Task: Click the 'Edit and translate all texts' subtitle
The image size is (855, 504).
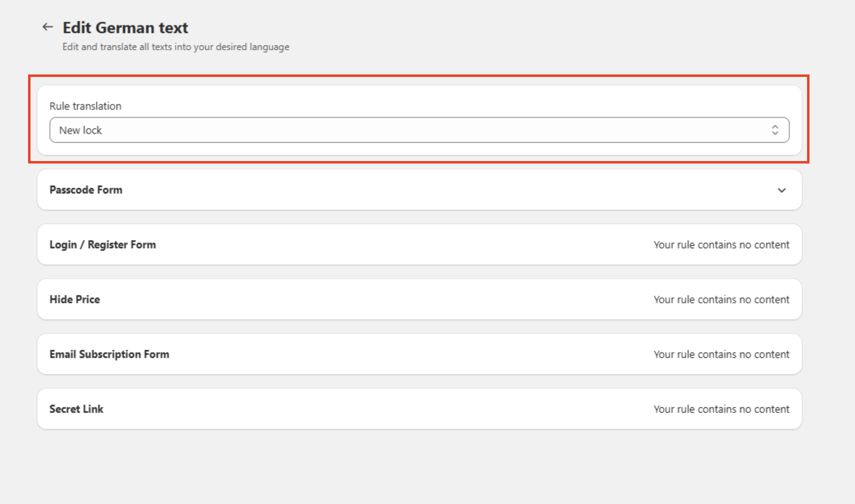Action: pyautogui.click(x=176, y=47)
